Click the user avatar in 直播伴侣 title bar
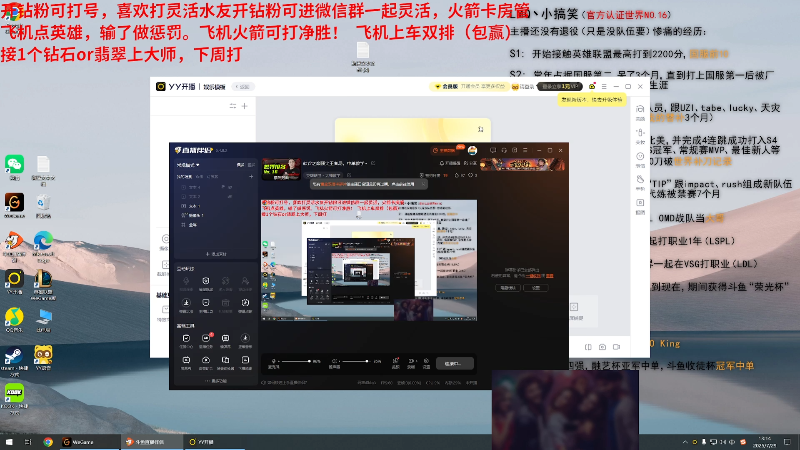800x450 pixels. (x=472, y=151)
